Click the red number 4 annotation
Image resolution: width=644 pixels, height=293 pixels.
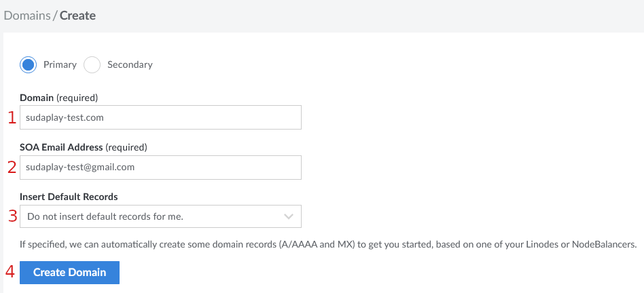(x=11, y=272)
